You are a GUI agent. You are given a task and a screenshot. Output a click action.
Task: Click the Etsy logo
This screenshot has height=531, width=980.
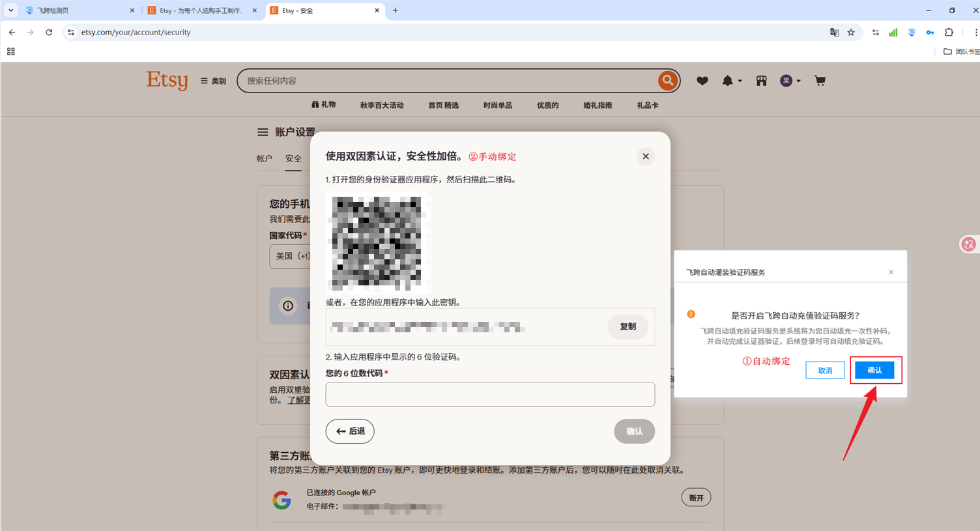[x=167, y=80]
